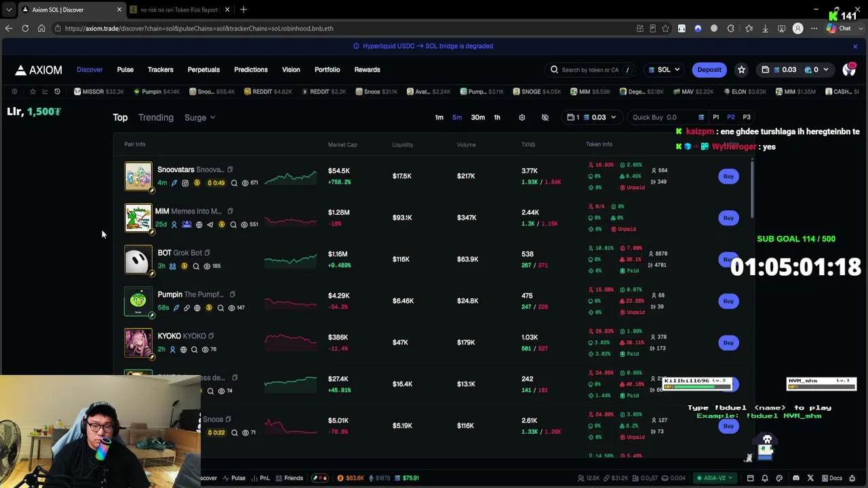The height and width of the screenshot is (488, 868).
Task: Click the Snoovatars token thumbnail
Action: point(138,176)
